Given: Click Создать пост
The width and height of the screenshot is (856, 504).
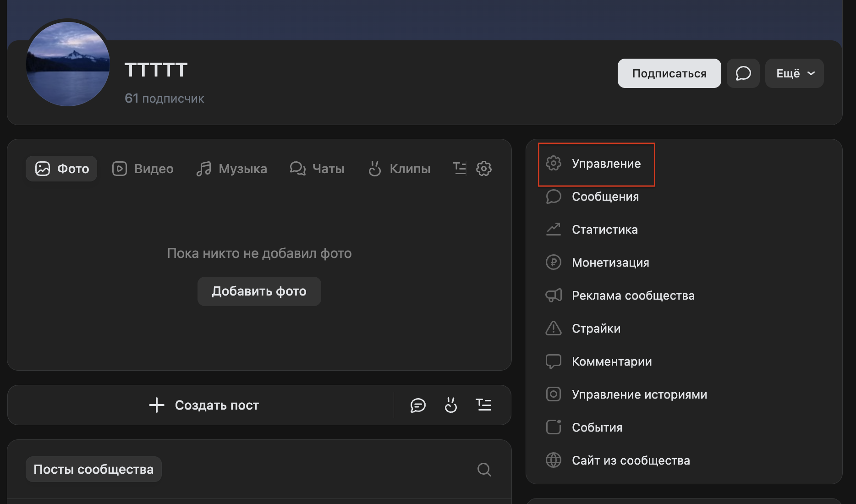Looking at the screenshot, I should (204, 405).
